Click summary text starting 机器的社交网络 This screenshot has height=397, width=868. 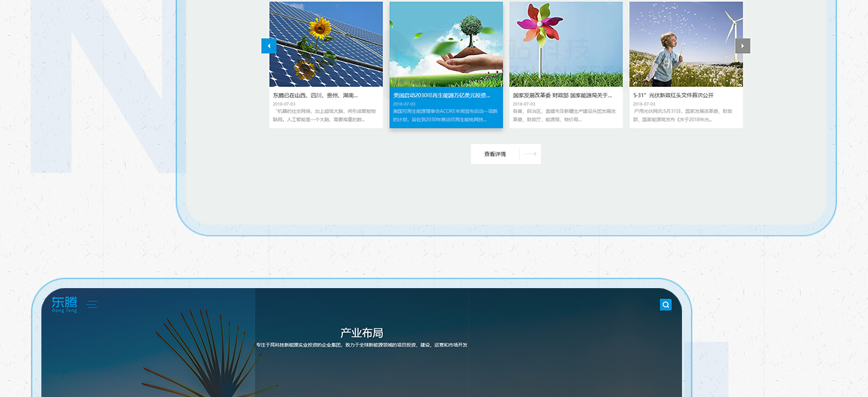pyautogui.click(x=325, y=115)
